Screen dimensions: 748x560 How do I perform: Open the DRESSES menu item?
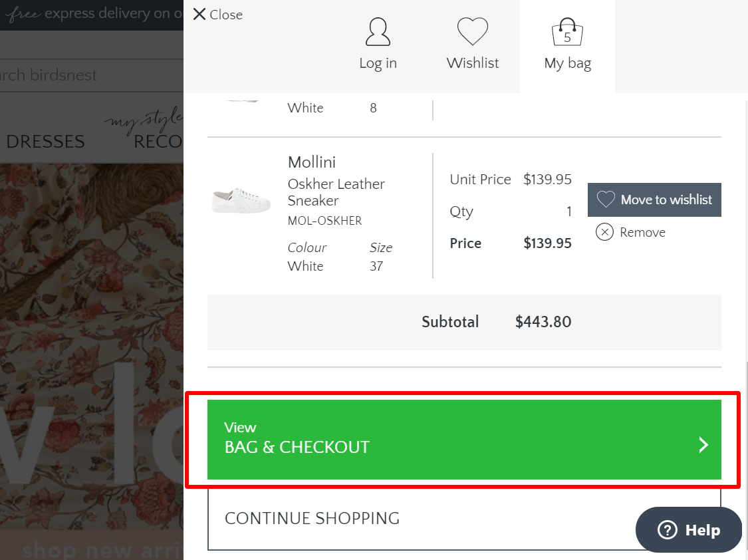(45, 142)
